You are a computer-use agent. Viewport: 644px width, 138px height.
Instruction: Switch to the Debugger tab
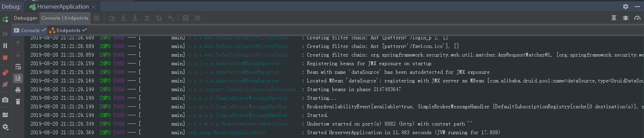(x=26, y=18)
